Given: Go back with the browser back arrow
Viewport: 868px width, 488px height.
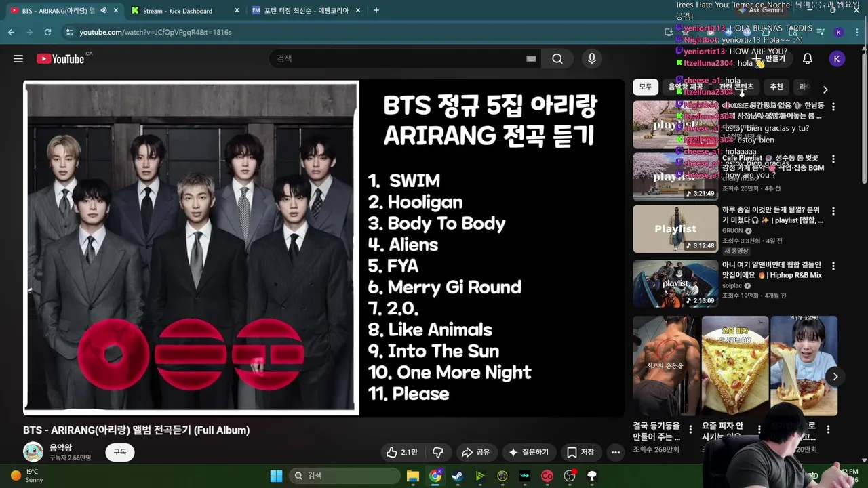Looking at the screenshot, I should pos(12,32).
